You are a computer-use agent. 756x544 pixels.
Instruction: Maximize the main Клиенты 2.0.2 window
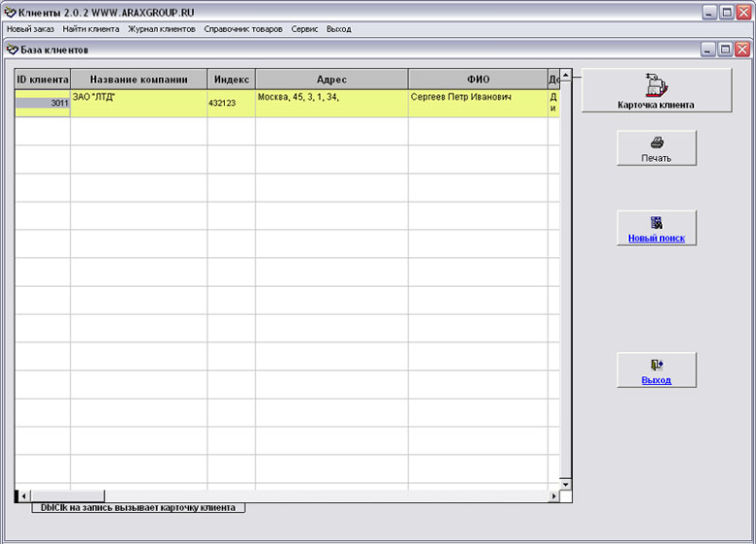click(x=727, y=13)
